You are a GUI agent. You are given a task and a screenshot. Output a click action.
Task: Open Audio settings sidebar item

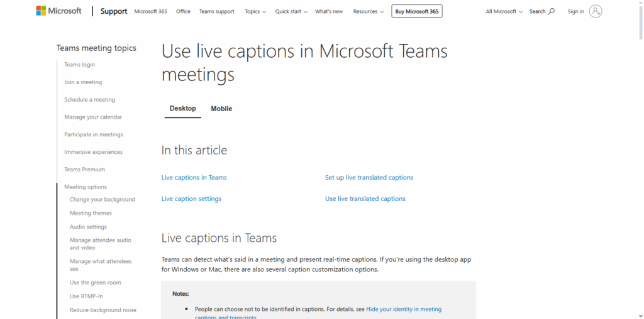[x=88, y=227]
